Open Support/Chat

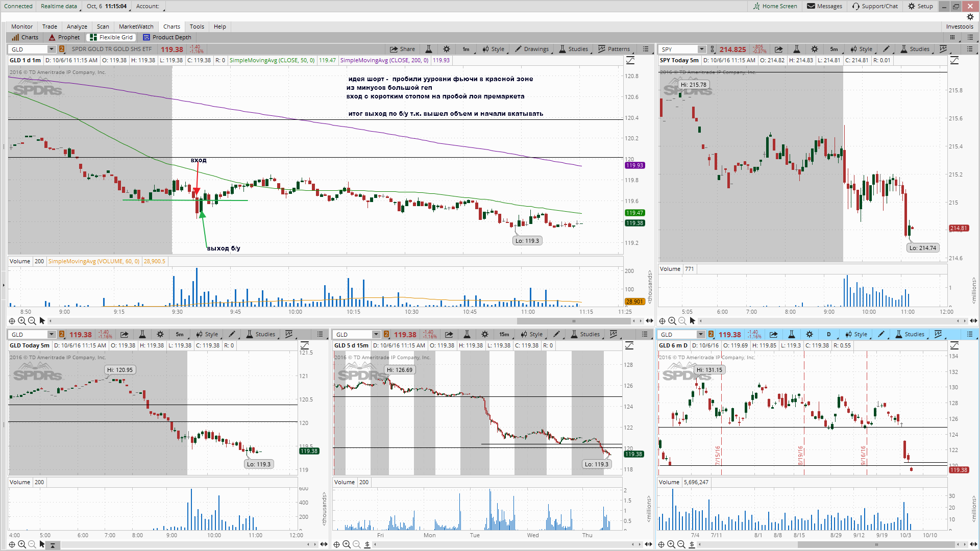click(x=875, y=6)
